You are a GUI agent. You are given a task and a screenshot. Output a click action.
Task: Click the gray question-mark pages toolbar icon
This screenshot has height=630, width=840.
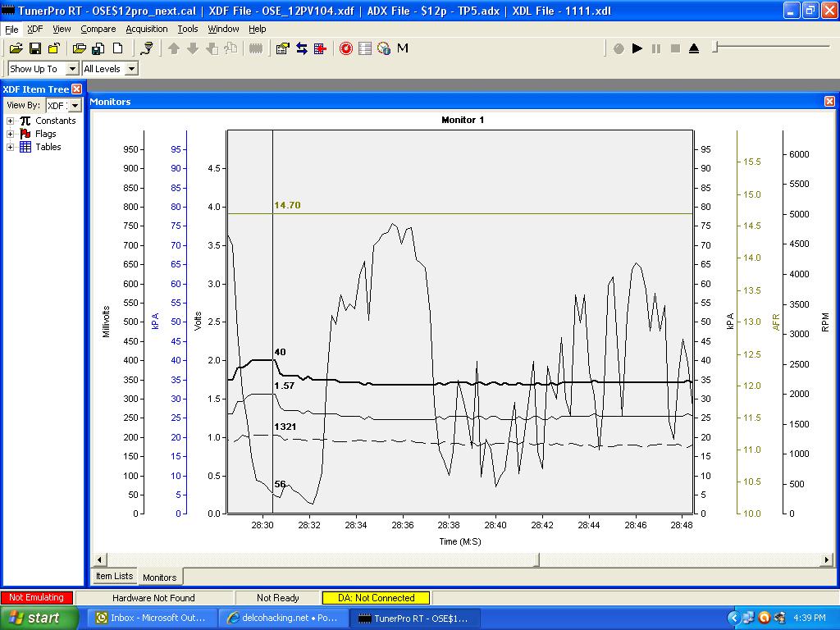point(231,48)
